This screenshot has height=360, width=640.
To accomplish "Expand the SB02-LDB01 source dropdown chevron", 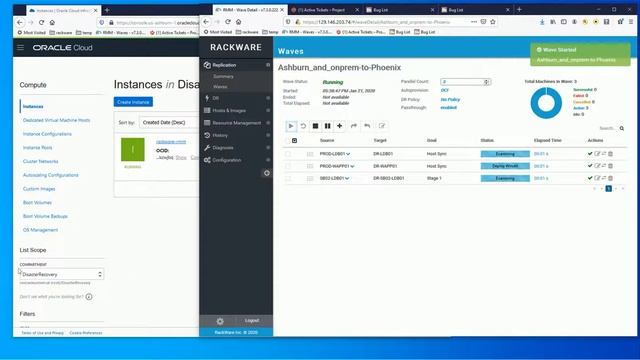I will tap(347, 179).
